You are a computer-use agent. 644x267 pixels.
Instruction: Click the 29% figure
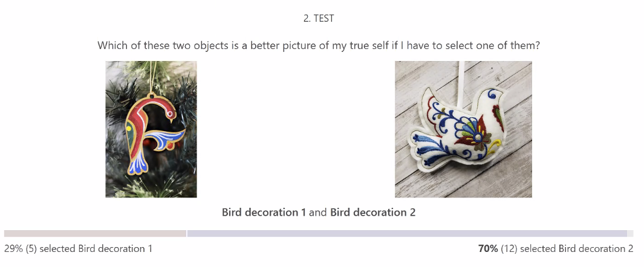coord(13,248)
